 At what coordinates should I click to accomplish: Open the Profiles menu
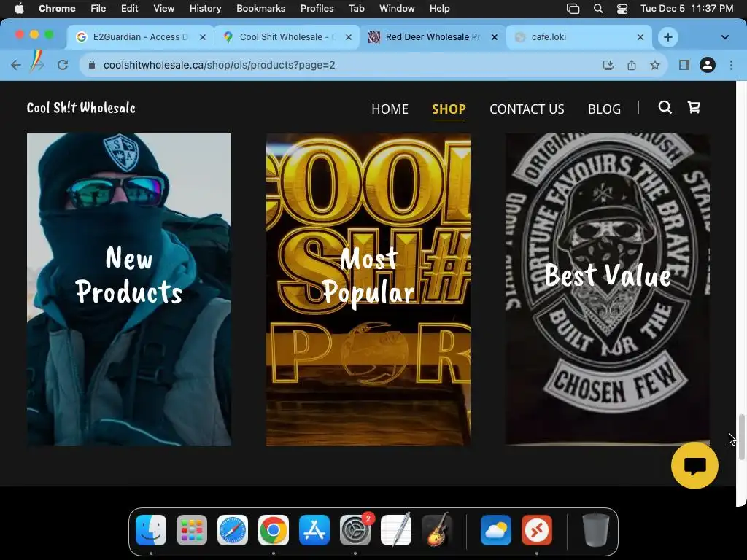coord(317,9)
